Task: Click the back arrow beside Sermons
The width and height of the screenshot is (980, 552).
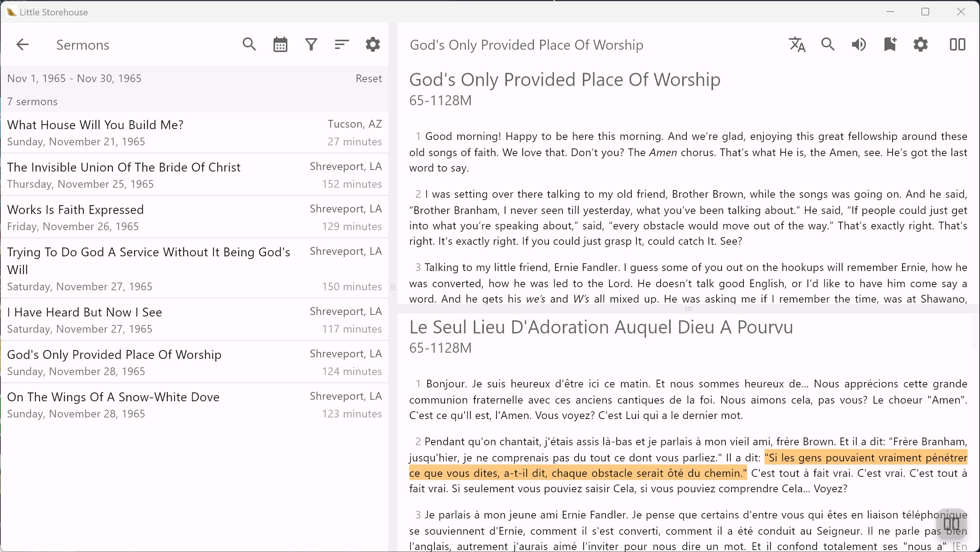Action: [x=22, y=45]
